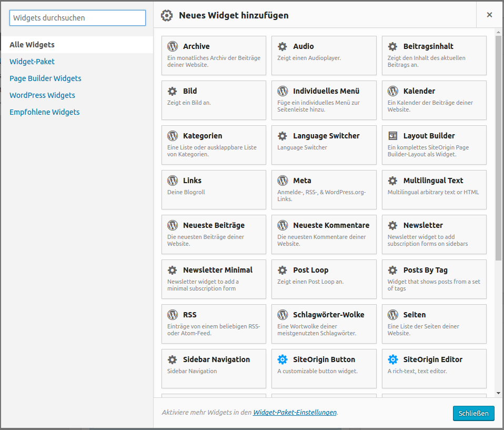504x430 pixels.
Task: Click WordPress icon on Individuelles Menü widget
Action: (x=283, y=91)
